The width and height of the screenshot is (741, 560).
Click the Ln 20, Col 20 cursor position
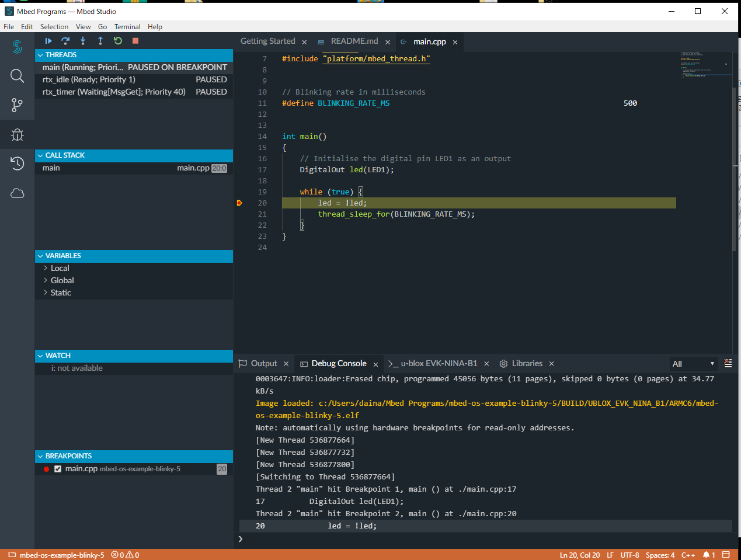580,555
